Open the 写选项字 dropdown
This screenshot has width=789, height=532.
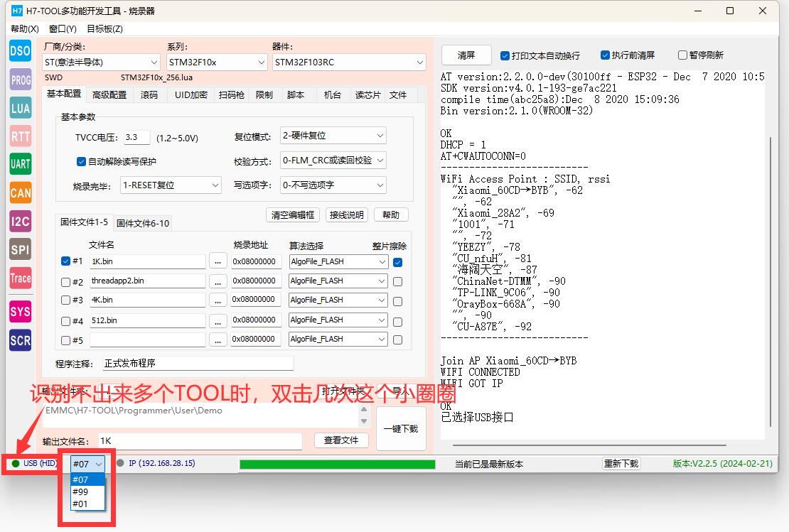pos(333,185)
